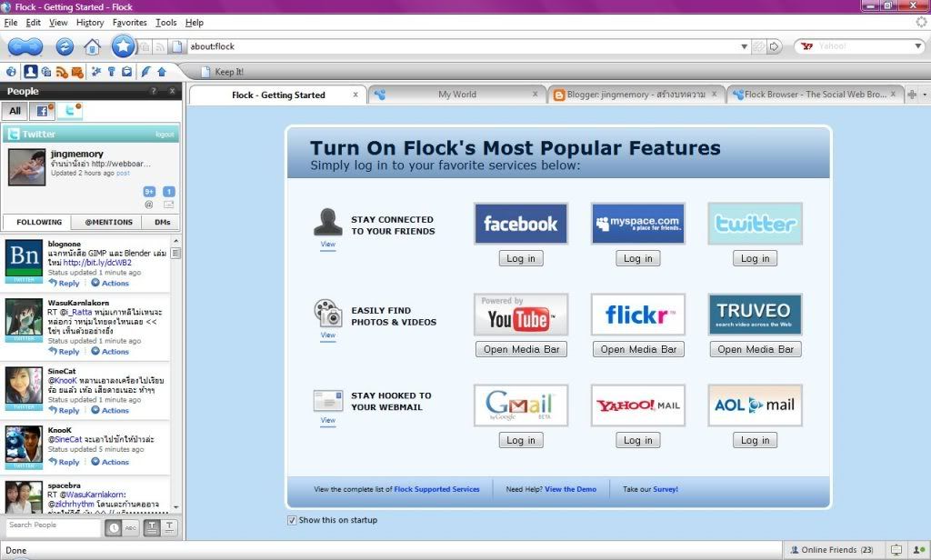The width and height of the screenshot is (931, 560).
Task: Open a new tab with the plus icon
Action: pos(912,95)
